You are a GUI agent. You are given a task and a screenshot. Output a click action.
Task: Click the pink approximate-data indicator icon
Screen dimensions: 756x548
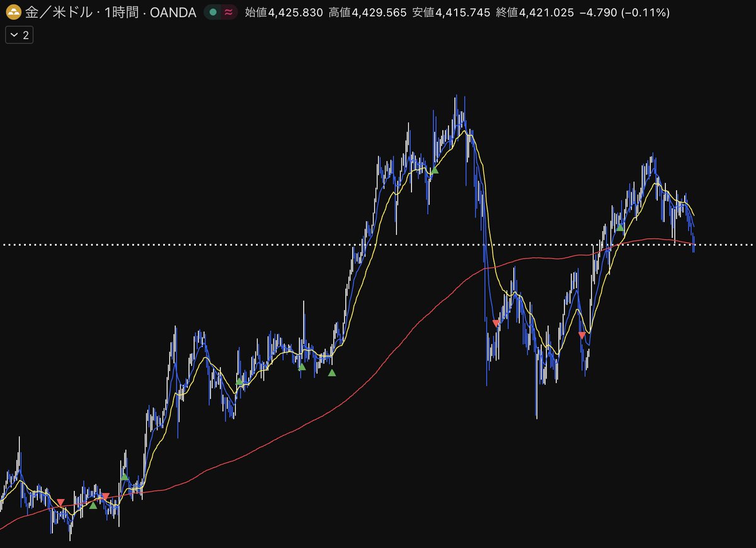(228, 12)
